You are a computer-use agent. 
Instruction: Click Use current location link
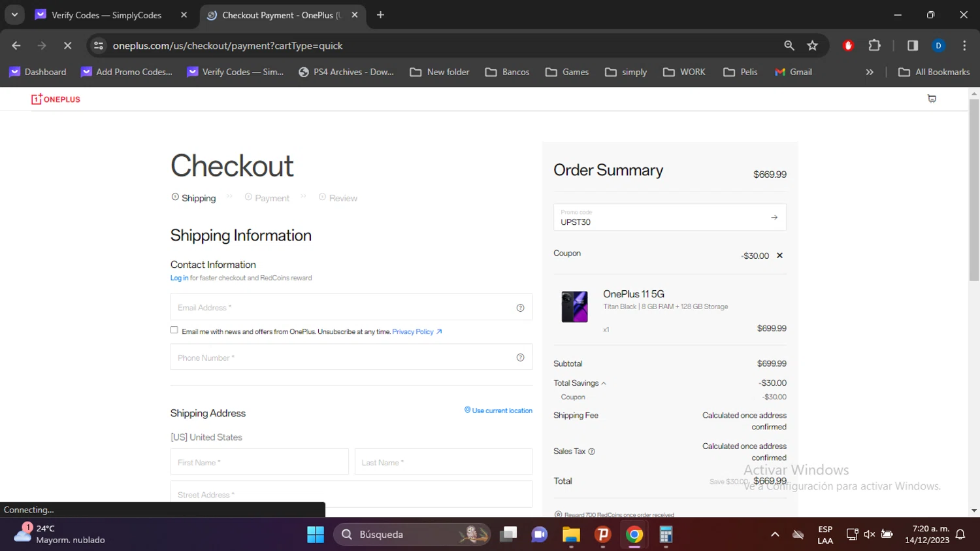[498, 410]
